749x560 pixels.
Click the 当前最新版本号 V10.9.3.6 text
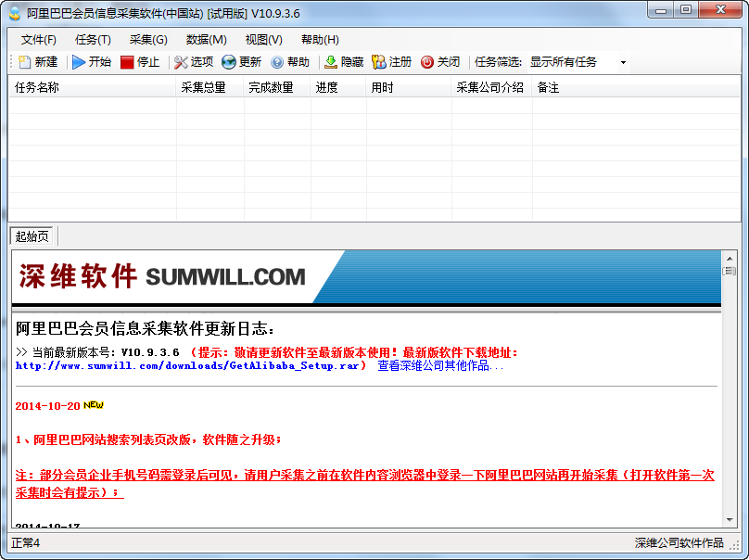(97, 352)
